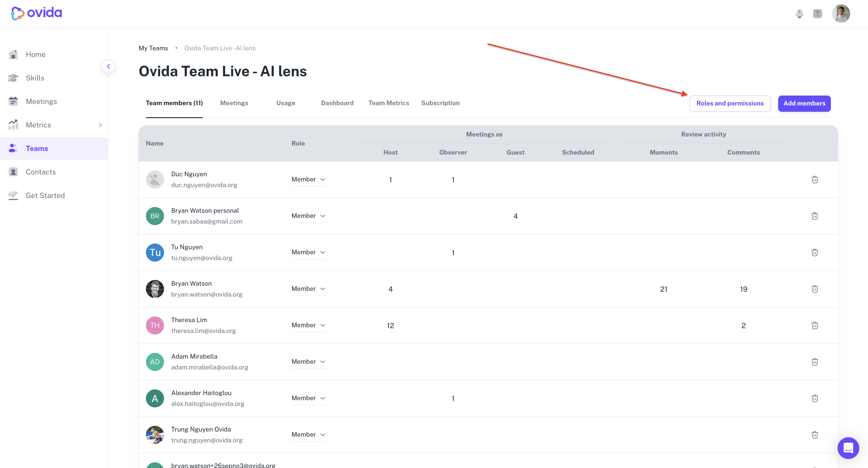The height and width of the screenshot is (468, 868).
Task: Switch to the Subscription tab
Action: pos(440,103)
